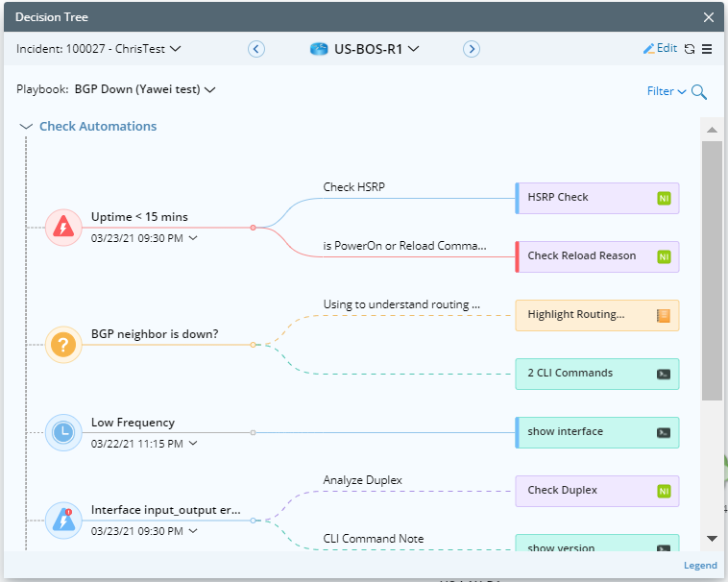Click the Edit button

pyautogui.click(x=660, y=49)
